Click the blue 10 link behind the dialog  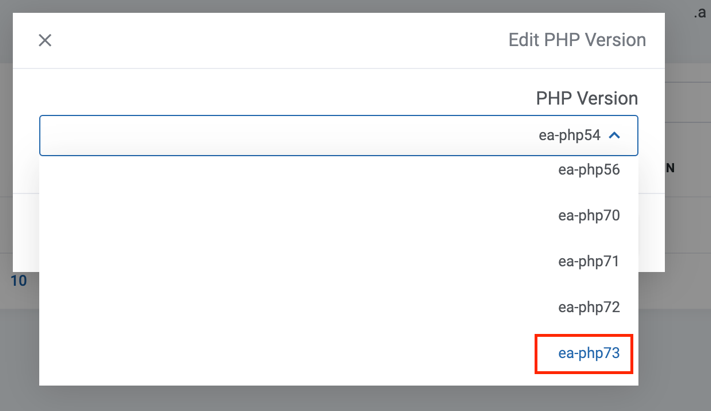[x=19, y=281]
